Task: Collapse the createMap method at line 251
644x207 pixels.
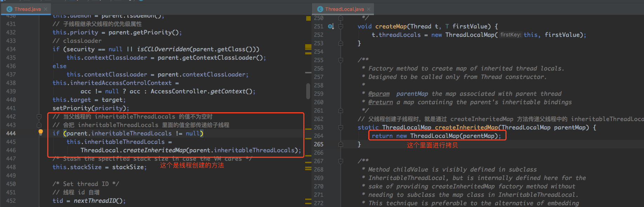Action: point(341,26)
